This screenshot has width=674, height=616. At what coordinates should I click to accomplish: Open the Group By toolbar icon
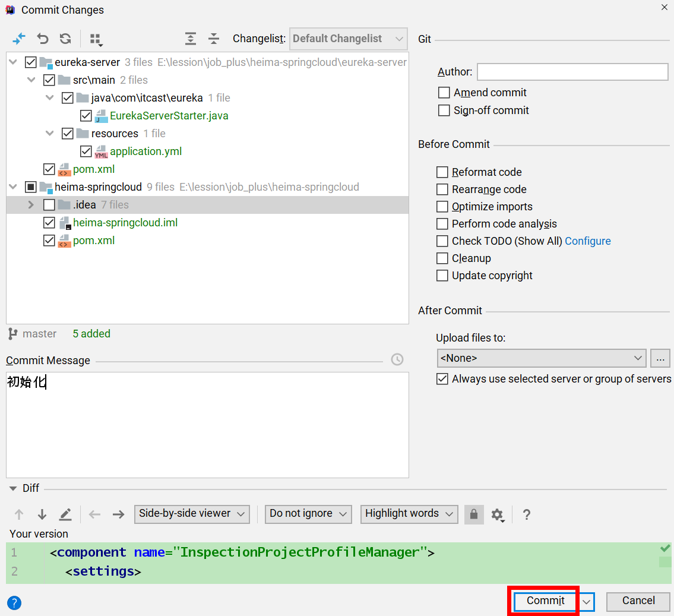point(96,40)
